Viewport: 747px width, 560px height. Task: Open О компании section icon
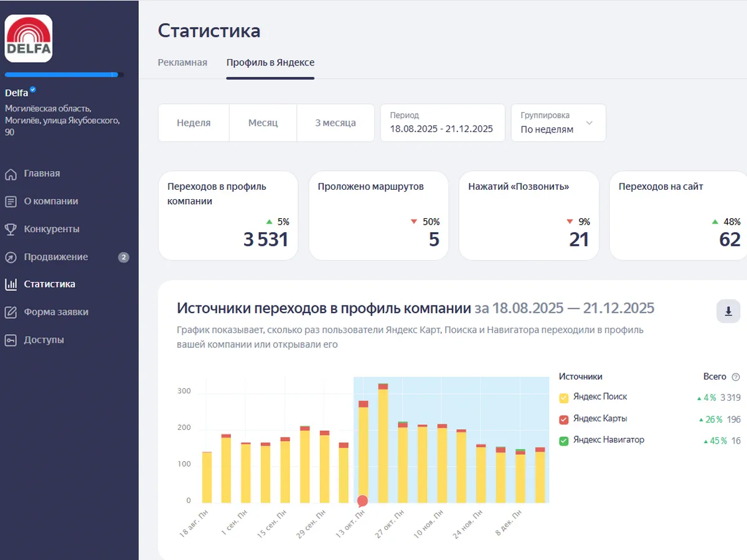(x=11, y=202)
